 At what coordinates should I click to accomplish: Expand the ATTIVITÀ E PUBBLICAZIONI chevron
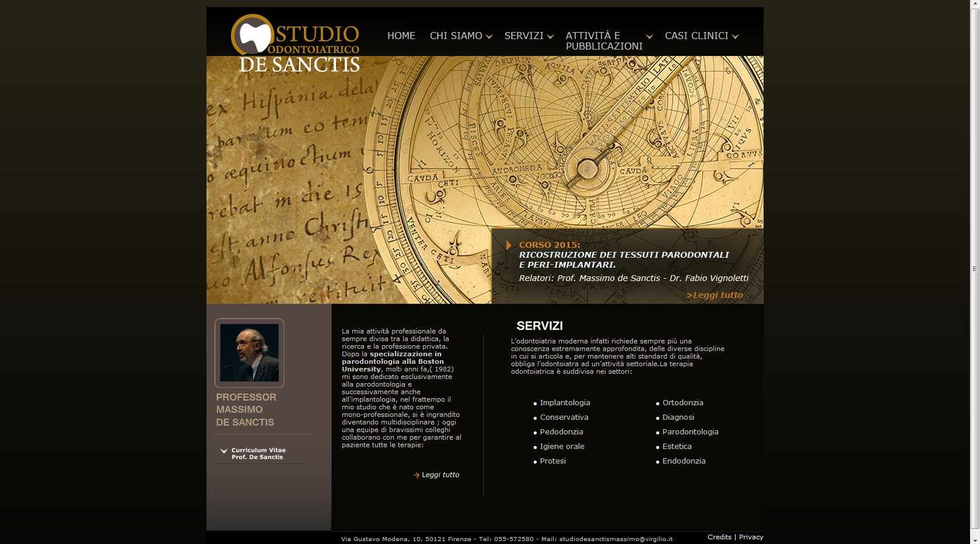[649, 37]
